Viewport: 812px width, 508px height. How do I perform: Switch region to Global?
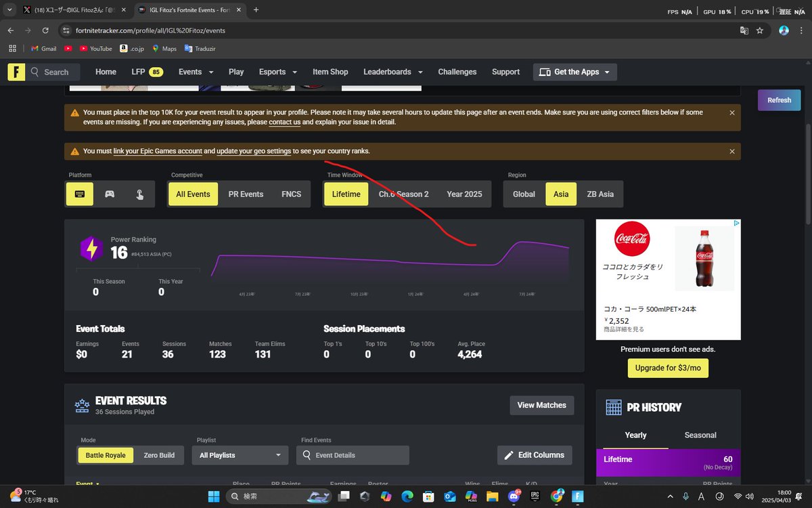524,194
